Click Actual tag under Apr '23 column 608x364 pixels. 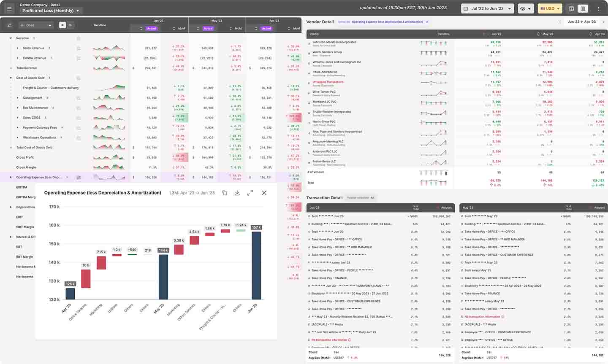266,29
